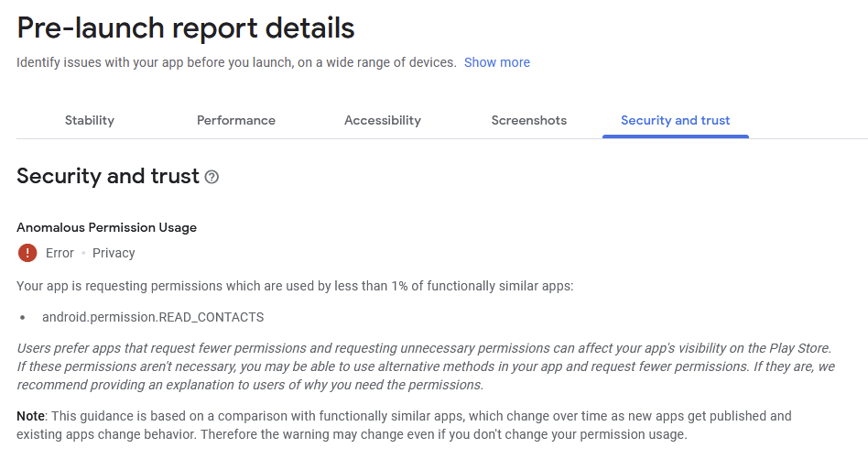Click the 'Identify issues with your app' subtitle

click(x=236, y=62)
